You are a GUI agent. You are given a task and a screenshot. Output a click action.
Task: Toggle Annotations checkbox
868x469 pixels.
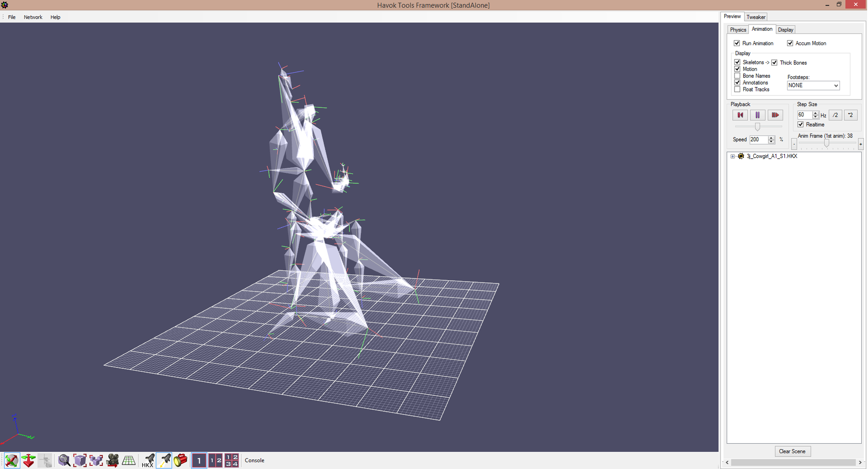[x=737, y=83]
